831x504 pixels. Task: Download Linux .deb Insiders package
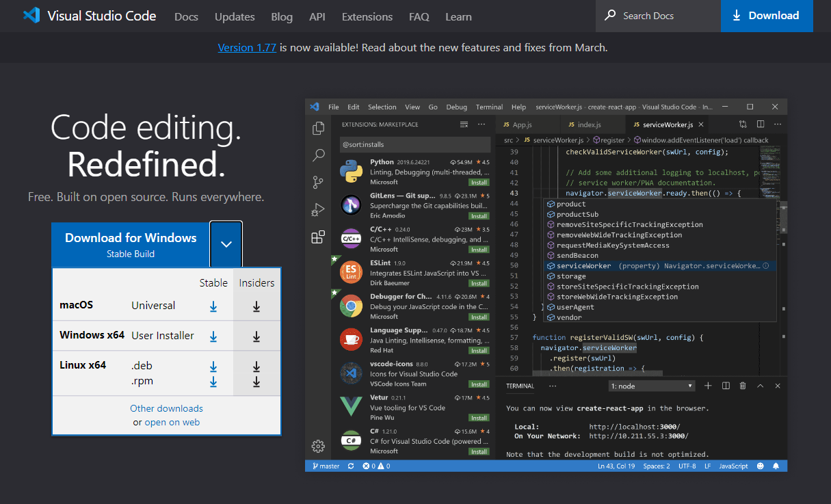point(256,367)
